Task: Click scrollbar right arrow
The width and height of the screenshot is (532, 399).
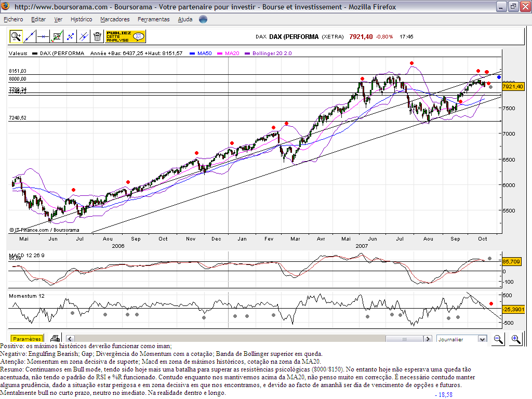Action: [428, 339]
